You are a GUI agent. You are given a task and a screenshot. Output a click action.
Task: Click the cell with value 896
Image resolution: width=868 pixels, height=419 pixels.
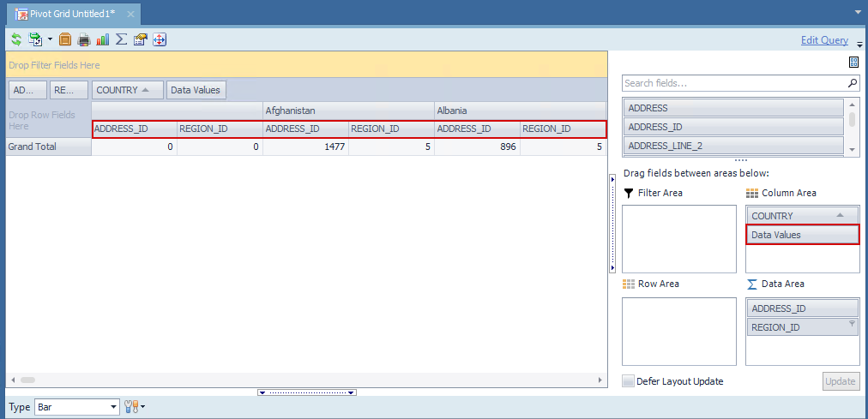(477, 147)
